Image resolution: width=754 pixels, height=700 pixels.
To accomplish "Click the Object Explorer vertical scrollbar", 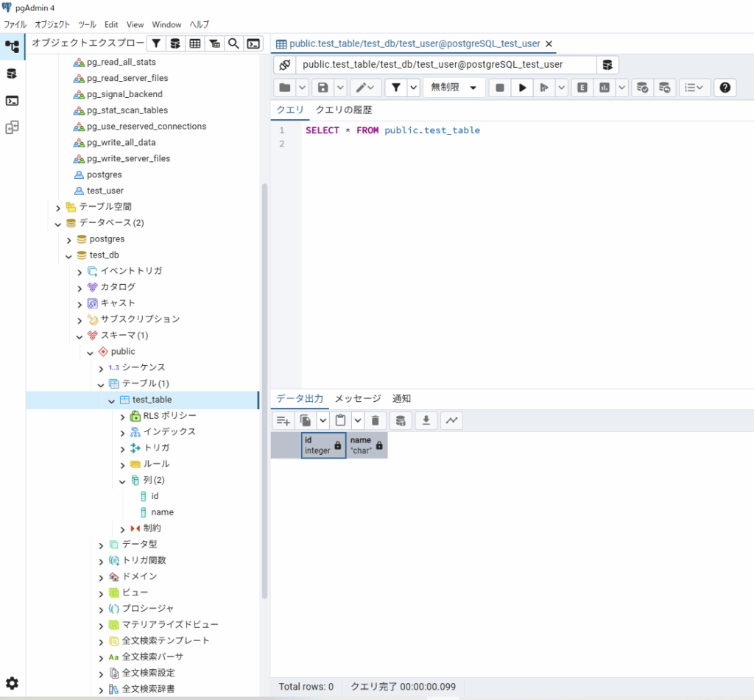I will point(264,391).
